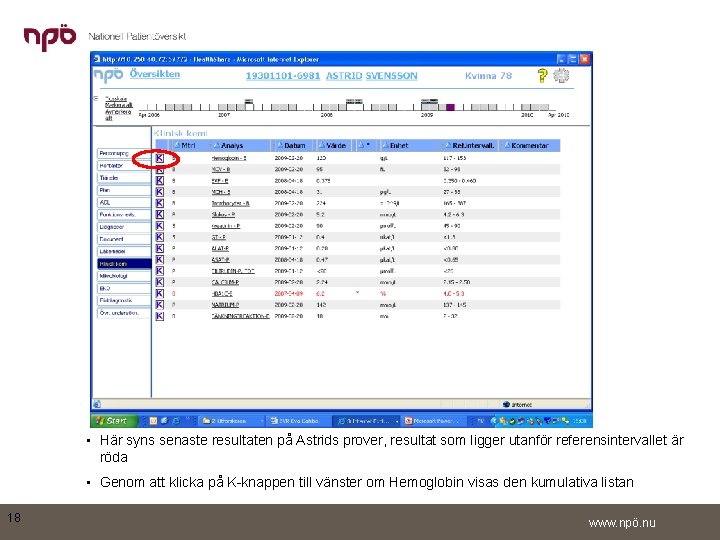The height and width of the screenshot is (540, 720).
Task: Click K icon for NATRIUM-P row
Action: 159,304
